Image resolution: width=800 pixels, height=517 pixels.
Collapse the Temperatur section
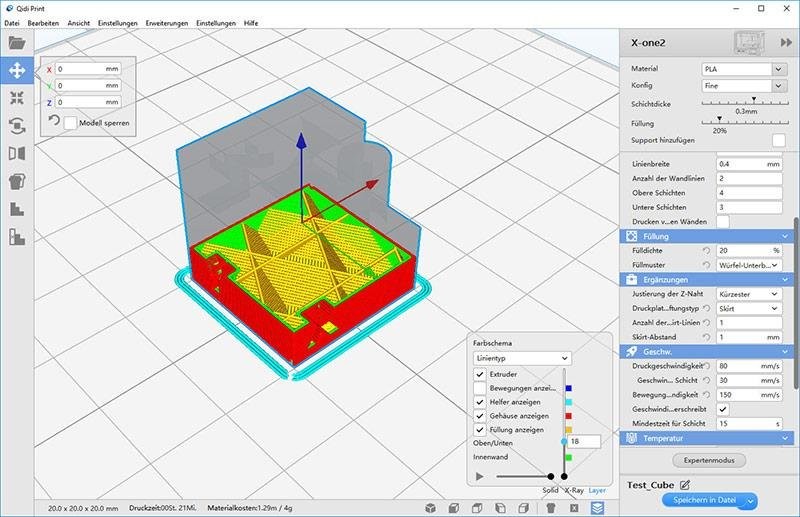click(785, 438)
